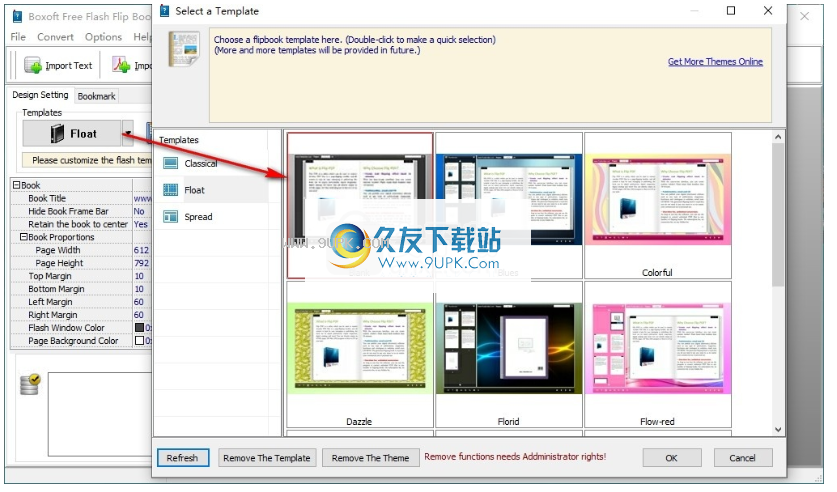Select the Flow-red theme thumbnail
The height and width of the screenshot is (492, 837).
658,354
